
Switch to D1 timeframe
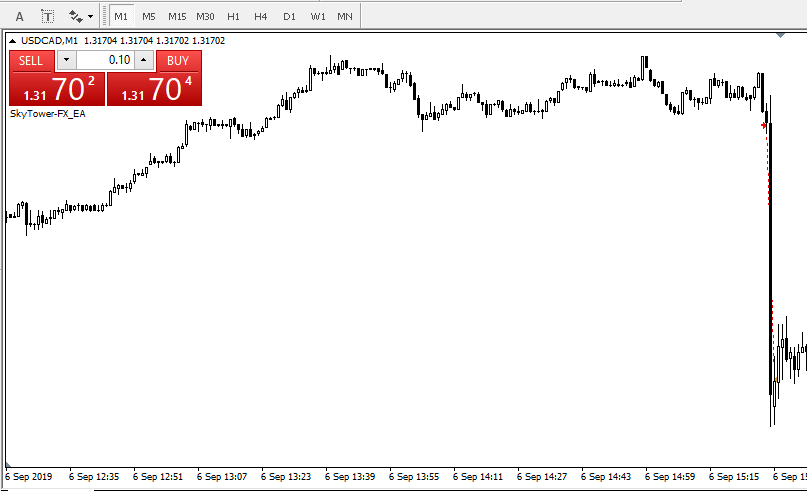point(289,16)
